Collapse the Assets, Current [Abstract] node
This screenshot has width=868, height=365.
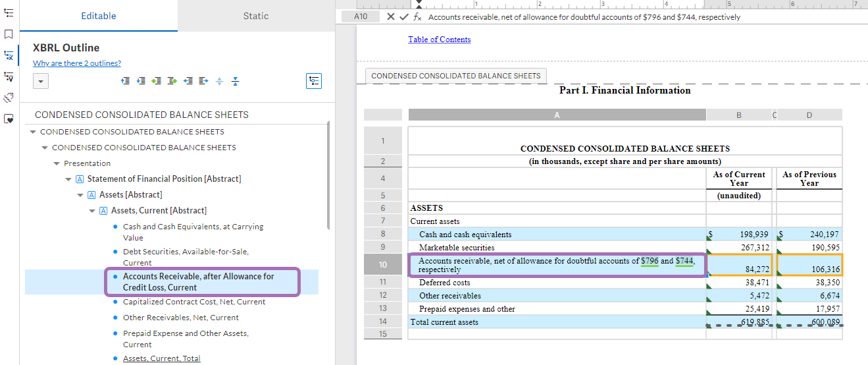[x=92, y=211]
